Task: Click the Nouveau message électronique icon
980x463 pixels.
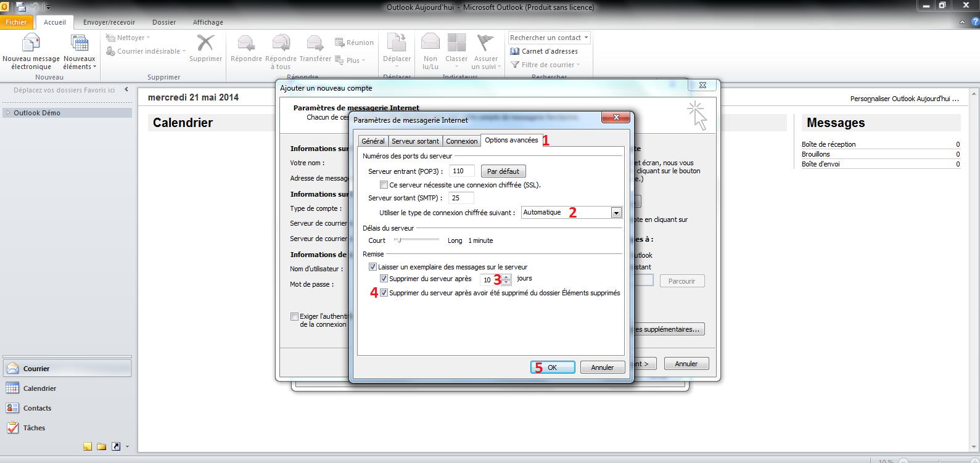Action: [x=31, y=44]
